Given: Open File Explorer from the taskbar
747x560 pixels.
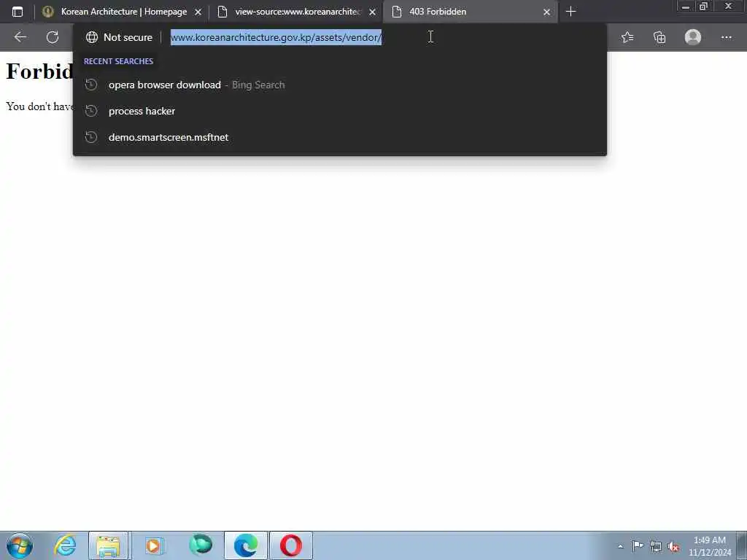Looking at the screenshot, I should 109,545.
